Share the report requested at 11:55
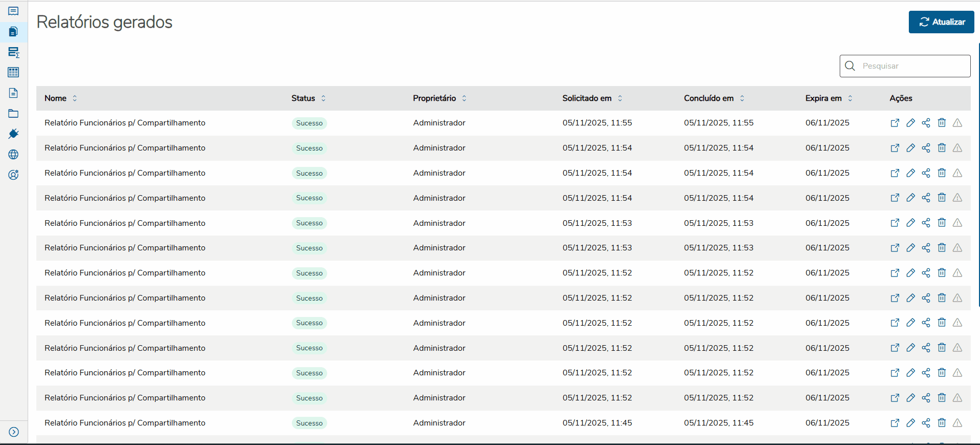The height and width of the screenshot is (445, 980). (x=926, y=123)
